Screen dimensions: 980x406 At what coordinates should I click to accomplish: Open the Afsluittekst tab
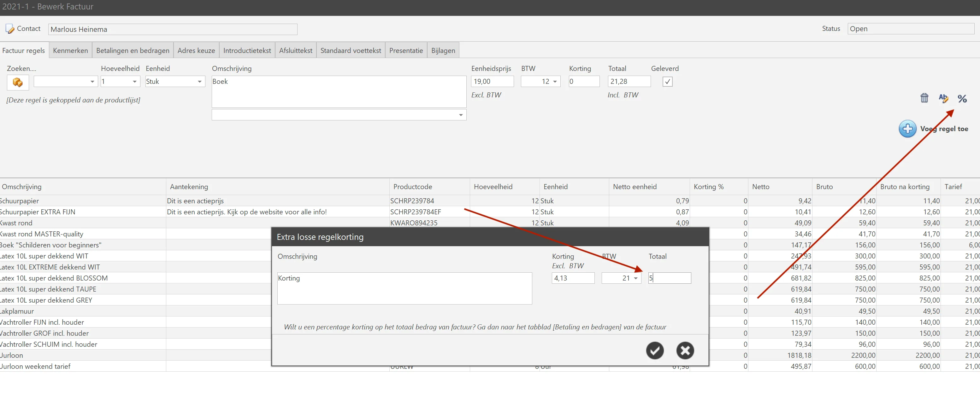point(296,50)
